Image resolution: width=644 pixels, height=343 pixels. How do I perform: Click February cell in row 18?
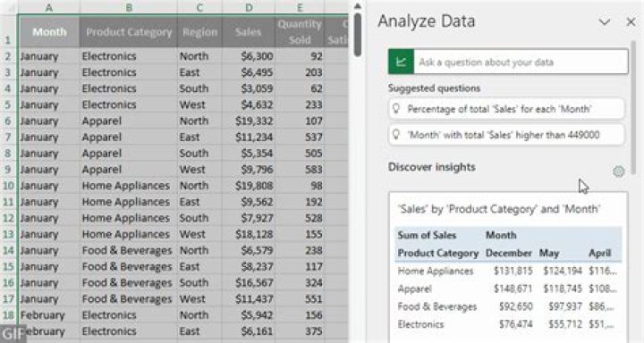[x=49, y=314]
